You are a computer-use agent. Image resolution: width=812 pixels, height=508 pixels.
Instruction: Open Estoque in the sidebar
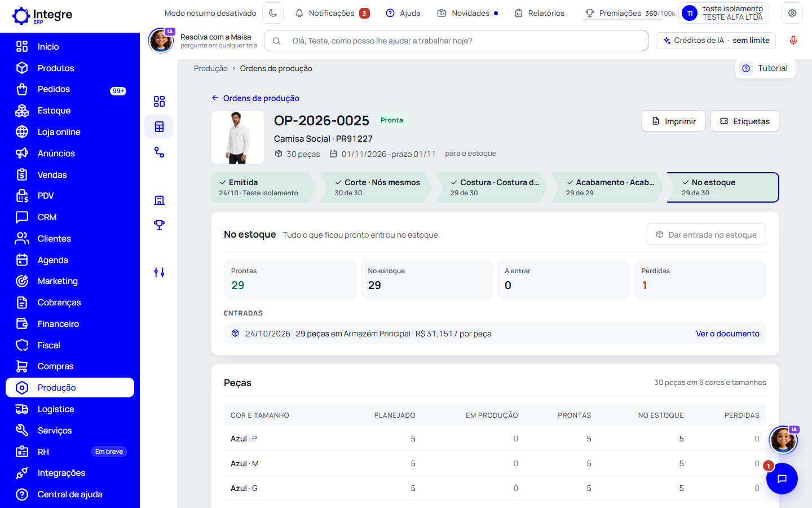(70, 111)
